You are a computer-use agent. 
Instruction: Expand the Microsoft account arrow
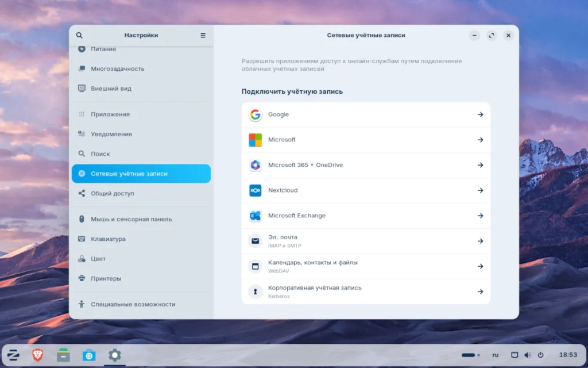coord(481,140)
